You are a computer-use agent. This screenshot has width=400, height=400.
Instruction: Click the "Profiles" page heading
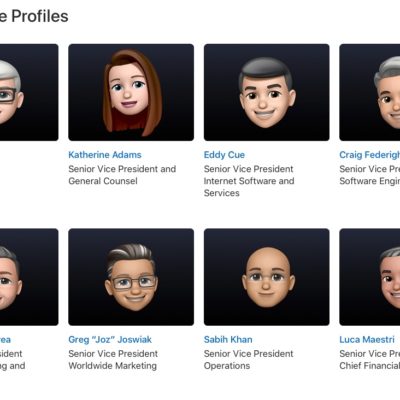click(40, 16)
